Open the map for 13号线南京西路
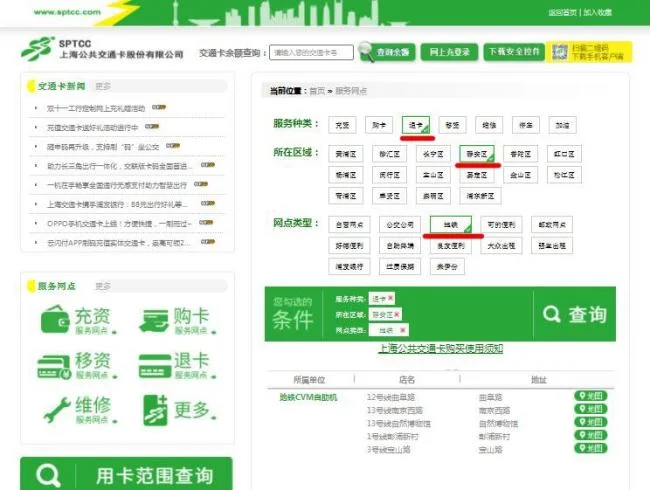The width and height of the screenshot is (650, 490). pyautogui.click(x=591, y=409)
